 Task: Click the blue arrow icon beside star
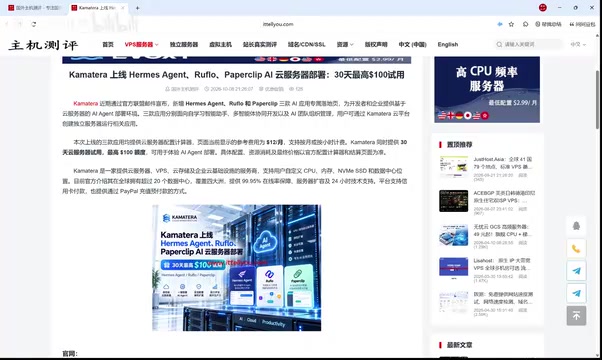click(499, 24)
